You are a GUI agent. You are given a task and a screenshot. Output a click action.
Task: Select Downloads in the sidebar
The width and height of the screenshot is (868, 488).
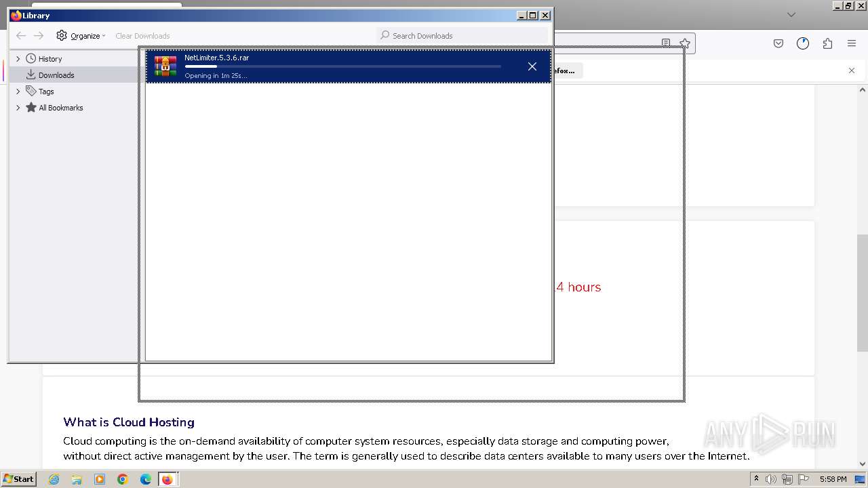(x=56, y=75)
